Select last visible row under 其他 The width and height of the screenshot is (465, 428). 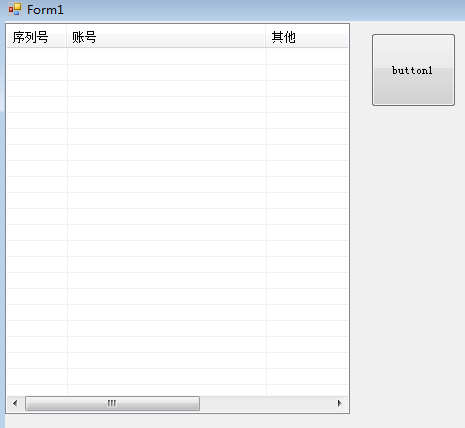307,390
